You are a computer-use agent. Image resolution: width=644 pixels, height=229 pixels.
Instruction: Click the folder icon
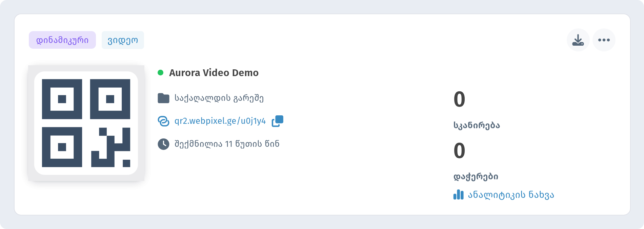tap(163, 98)
